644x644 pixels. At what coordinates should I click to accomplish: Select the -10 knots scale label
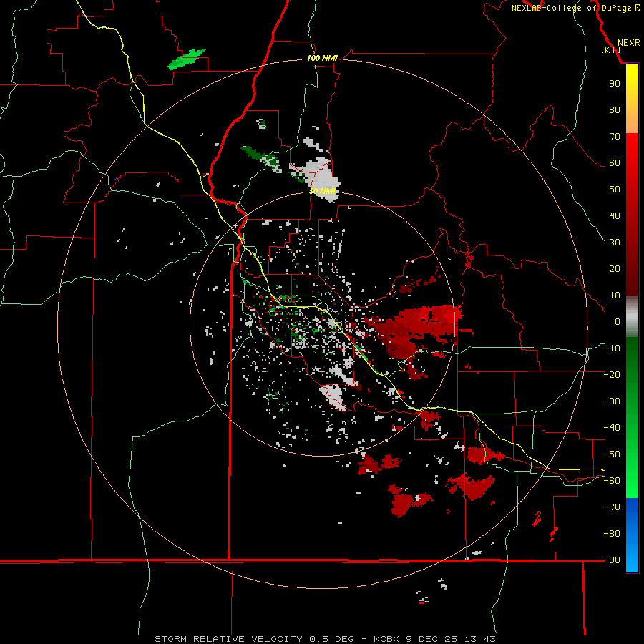pyautogui.click(x=612, y=348)
